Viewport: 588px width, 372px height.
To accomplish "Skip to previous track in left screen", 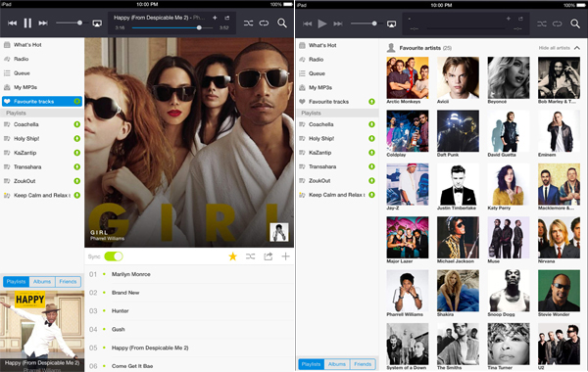I will point(12,23).
